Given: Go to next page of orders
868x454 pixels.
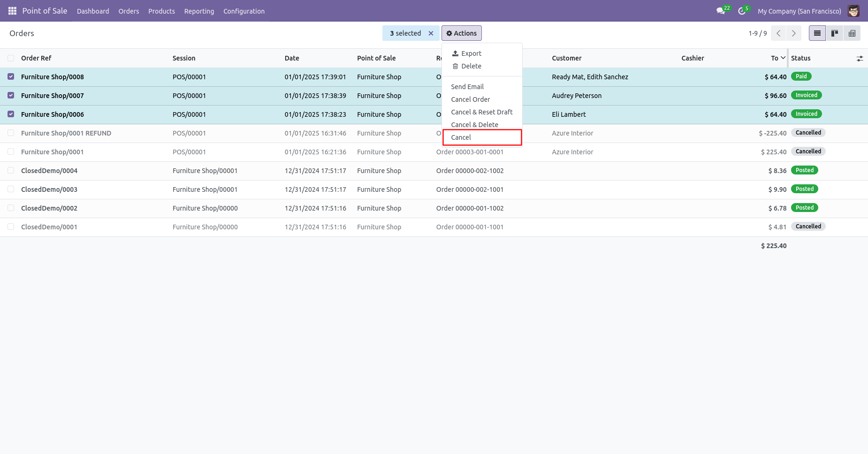Looking at the screenshot, I should (793, 33).
